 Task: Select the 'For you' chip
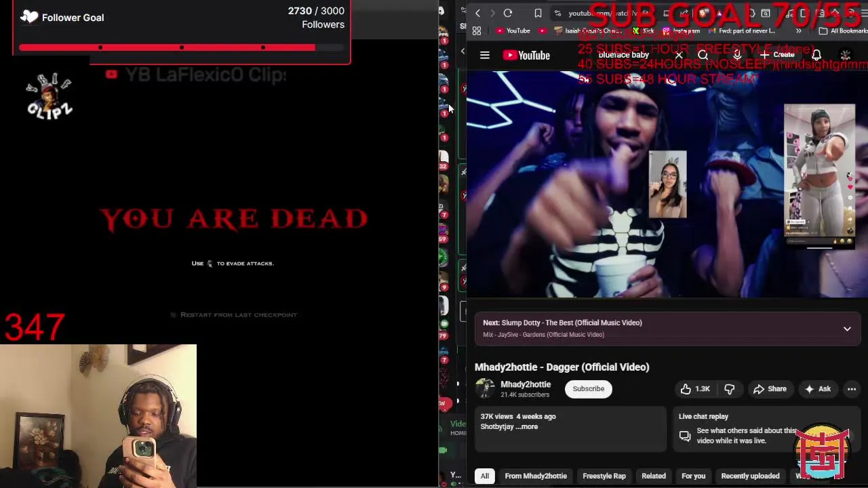pos(694,476)
